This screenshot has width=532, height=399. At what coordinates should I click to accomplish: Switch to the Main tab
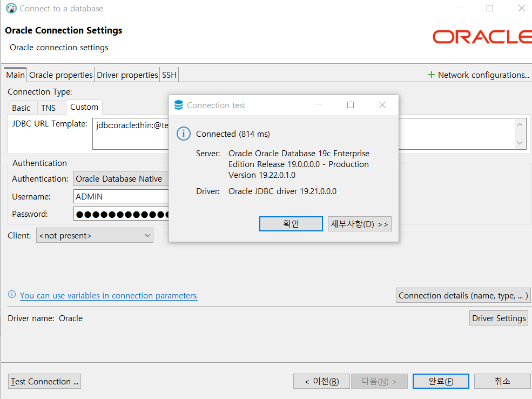pos(15,75)
